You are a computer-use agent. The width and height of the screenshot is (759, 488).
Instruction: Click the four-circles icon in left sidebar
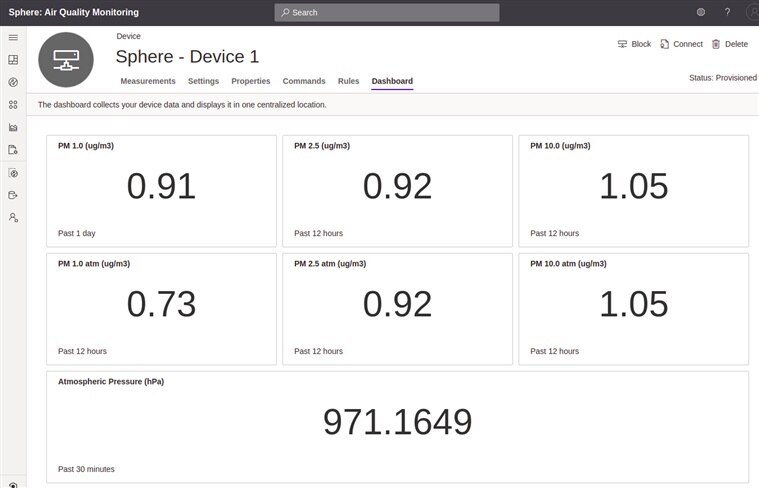click(13, 105)
